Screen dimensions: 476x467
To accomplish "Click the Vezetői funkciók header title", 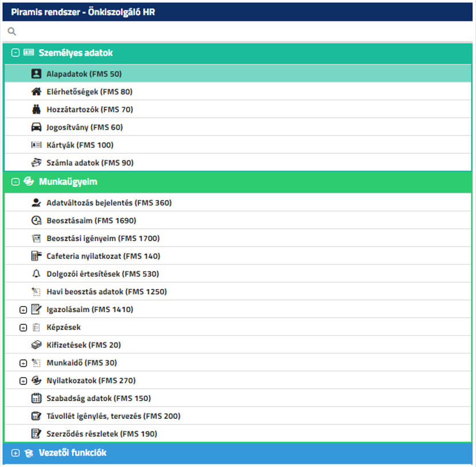I will 73,453.
